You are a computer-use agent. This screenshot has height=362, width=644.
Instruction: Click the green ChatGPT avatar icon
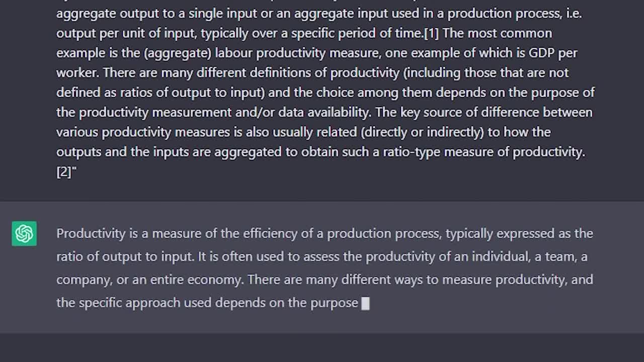pyautogui.click(x=24, y=234)
